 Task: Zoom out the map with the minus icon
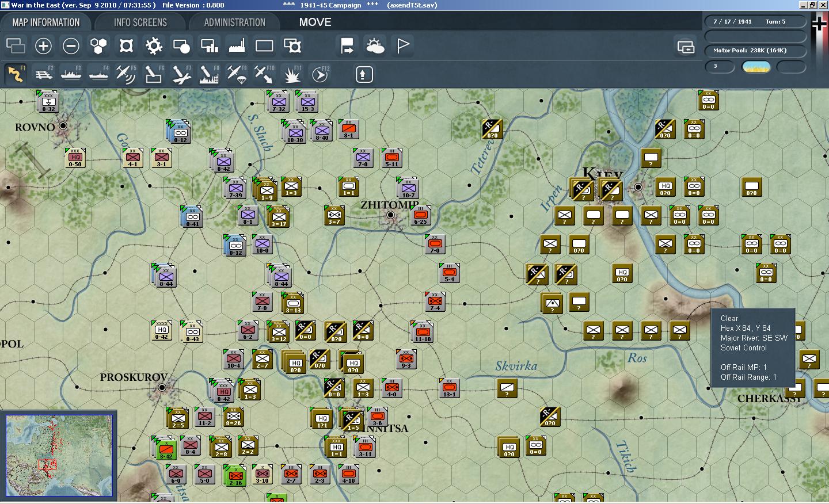point(71,46)
